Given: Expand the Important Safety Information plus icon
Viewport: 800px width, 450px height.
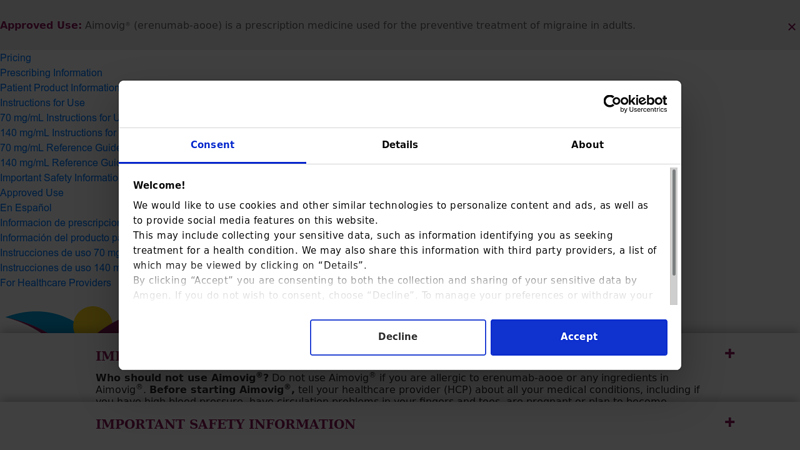Looking at the screenshot, I should point(730,422).
